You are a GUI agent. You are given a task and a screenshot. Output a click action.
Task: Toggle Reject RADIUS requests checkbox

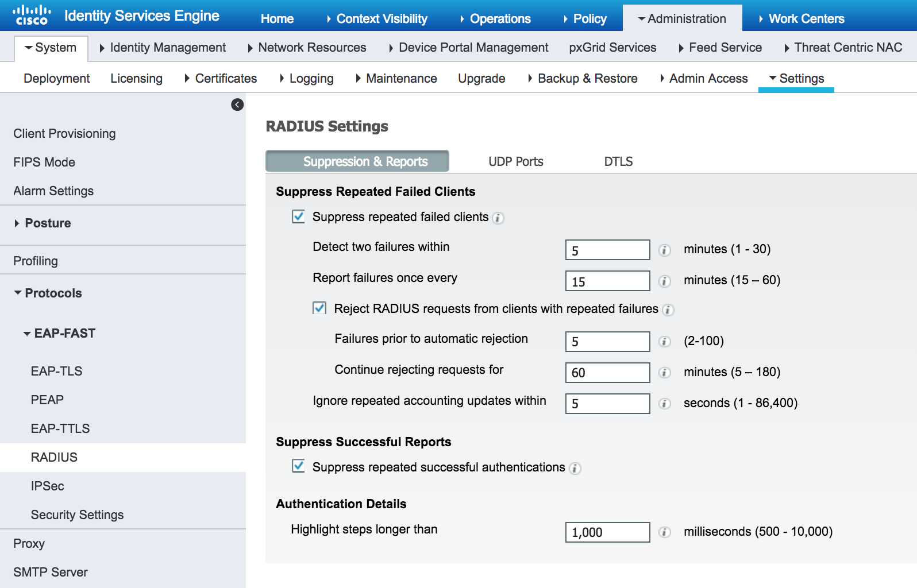(319, 308)
